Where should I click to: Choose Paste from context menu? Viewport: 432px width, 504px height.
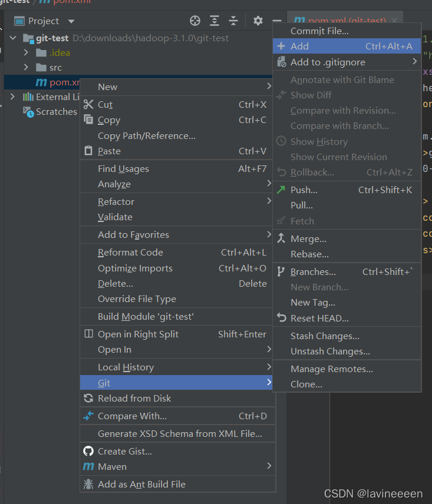pyautogui.click(x=176, y=151)
